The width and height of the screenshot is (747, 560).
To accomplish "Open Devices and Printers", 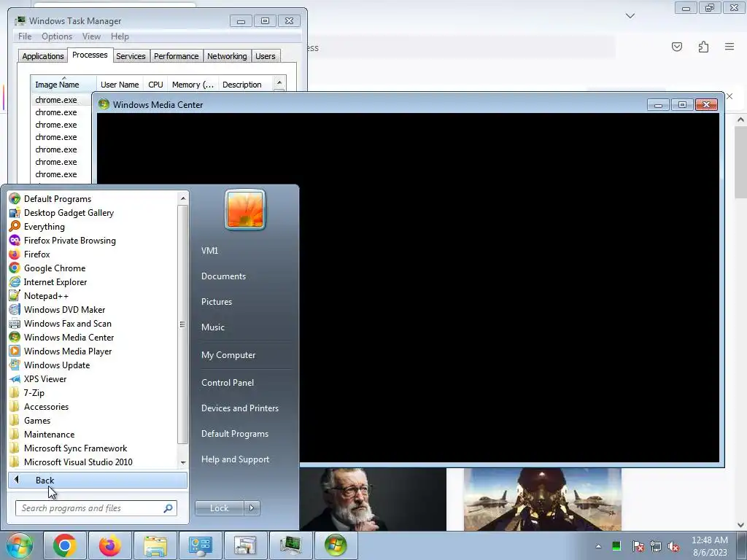I will pos(239,408).
